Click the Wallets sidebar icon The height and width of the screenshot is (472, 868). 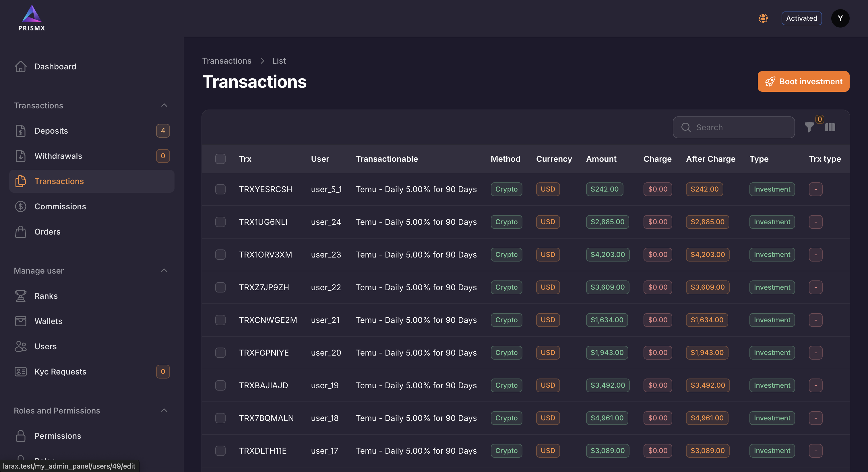pyautogui.click(x=21, y=321)
